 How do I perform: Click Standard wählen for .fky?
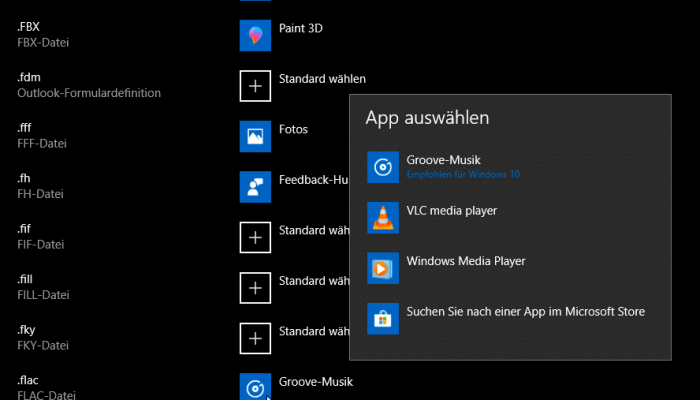click(314, 331)
